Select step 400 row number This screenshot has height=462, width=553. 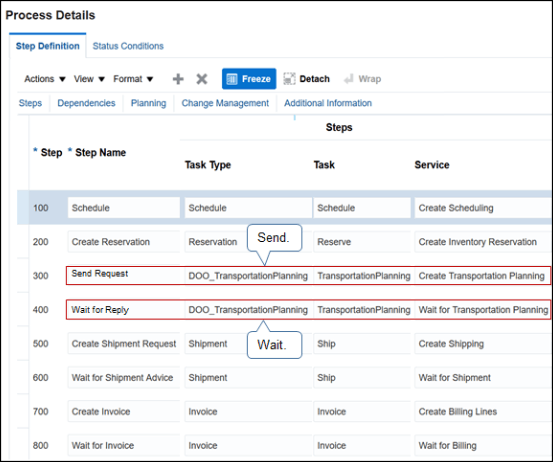click(x=41, y=310)
